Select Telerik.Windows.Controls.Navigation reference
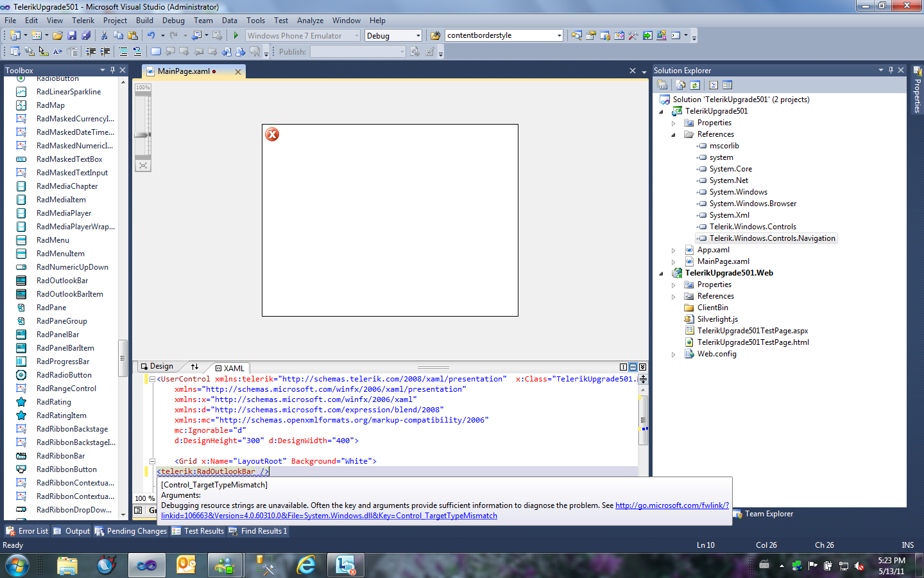The image size is (924, 578). pyautogui.click(x=767, y=238)
